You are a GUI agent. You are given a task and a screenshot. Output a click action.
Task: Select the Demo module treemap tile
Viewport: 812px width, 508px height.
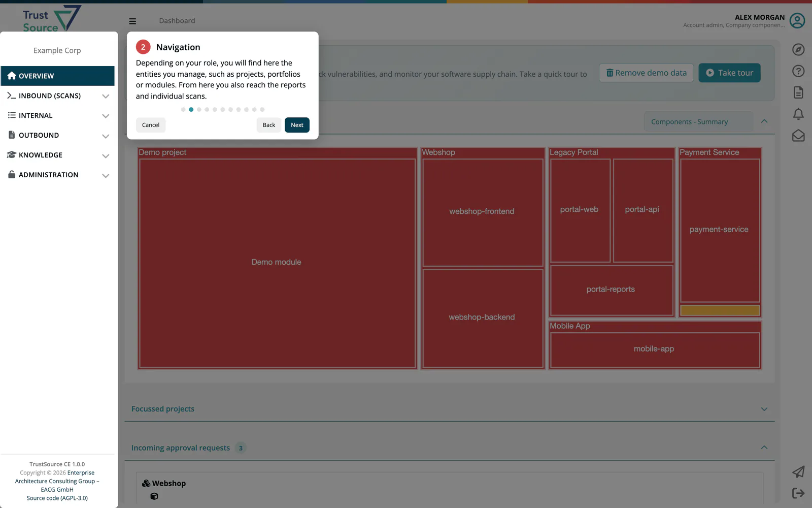point(277,263)
